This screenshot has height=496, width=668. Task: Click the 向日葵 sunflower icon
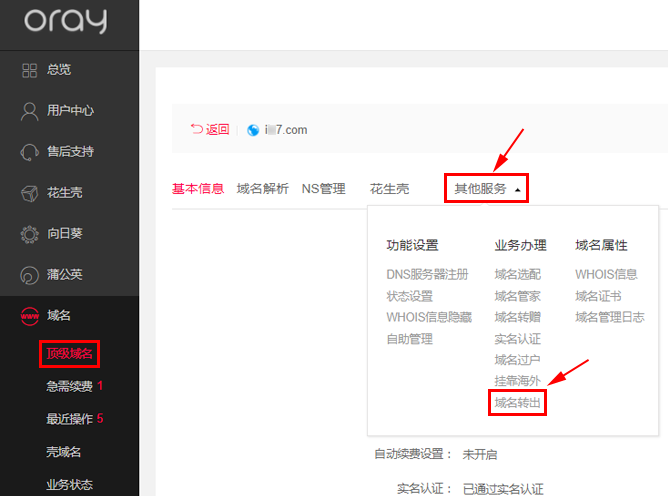click(x=30, y=234)
